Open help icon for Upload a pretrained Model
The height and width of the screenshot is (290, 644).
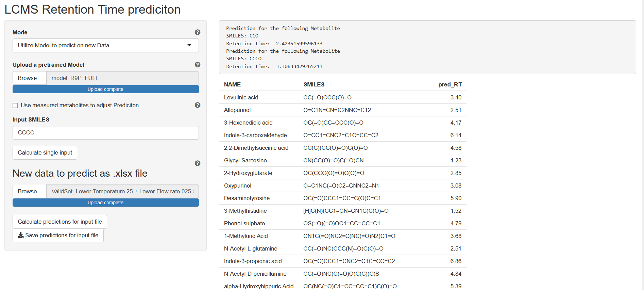197,65
